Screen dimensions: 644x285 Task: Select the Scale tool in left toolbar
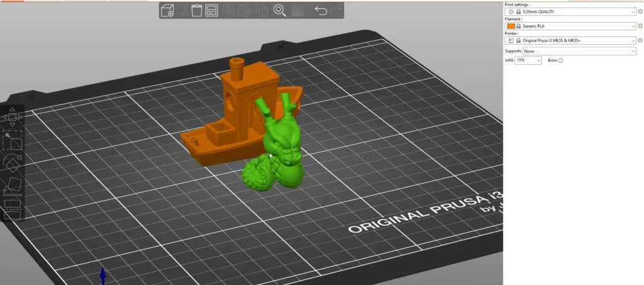coord(13,140)
